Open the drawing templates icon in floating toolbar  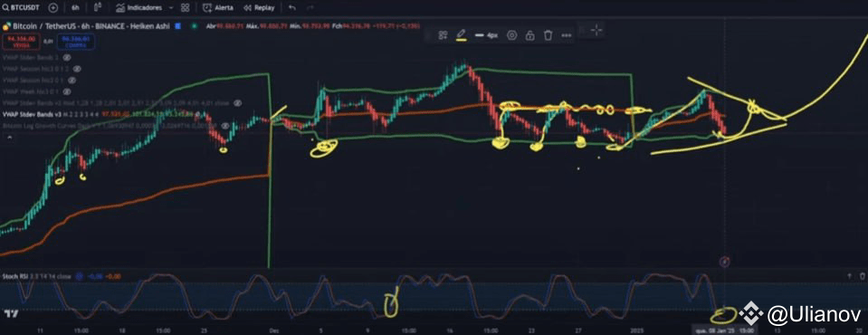click(x=443, y=35)
